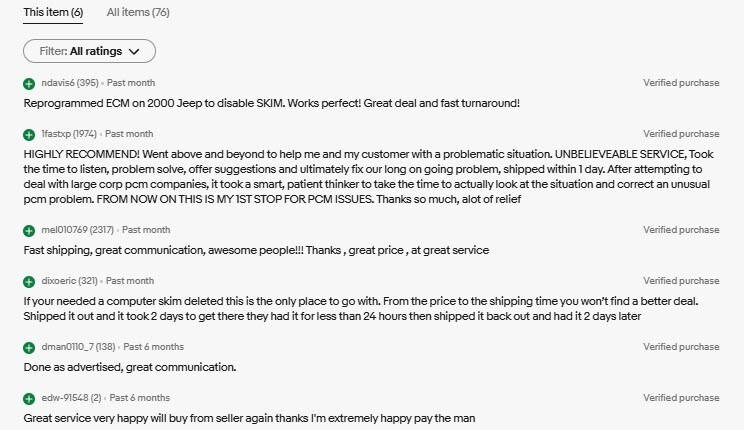Open the Filter: All ratings dropdown
This screenshot has height=430, width=744.
pos(89,50)
